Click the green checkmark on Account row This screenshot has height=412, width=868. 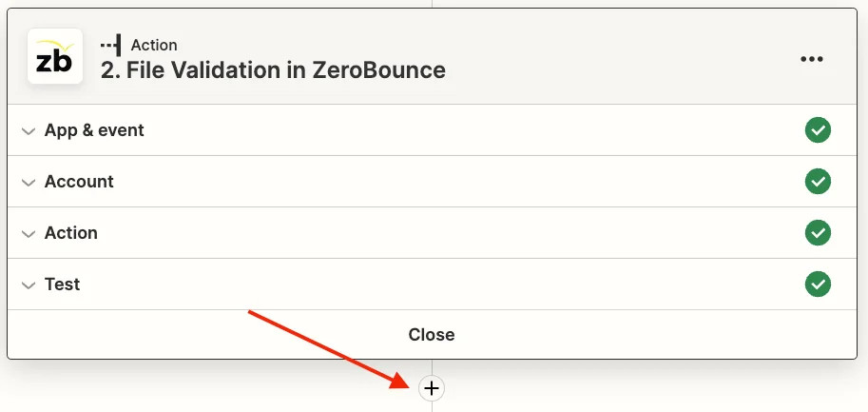tap(818, 182)
